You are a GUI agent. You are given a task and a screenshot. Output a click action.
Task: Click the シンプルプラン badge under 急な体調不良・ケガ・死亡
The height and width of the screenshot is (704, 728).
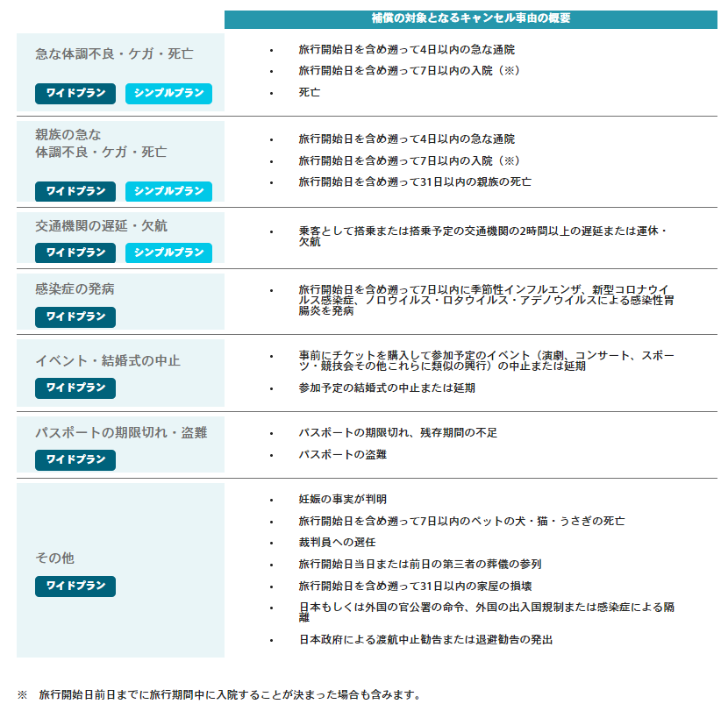[x=168, y=93]
